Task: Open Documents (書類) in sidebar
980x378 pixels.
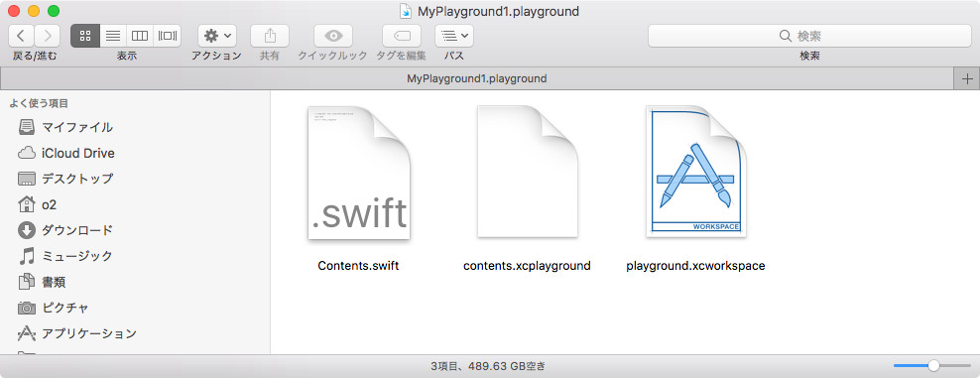Action: point(42,282)
